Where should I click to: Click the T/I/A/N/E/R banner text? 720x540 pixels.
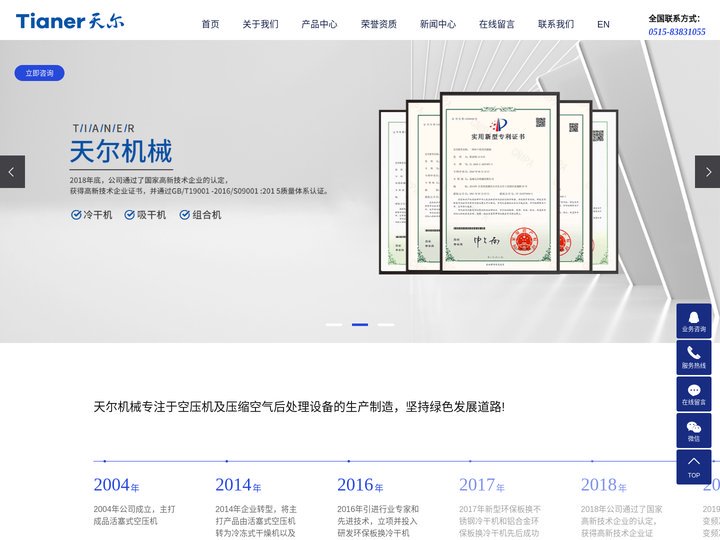tap(103, 128)
